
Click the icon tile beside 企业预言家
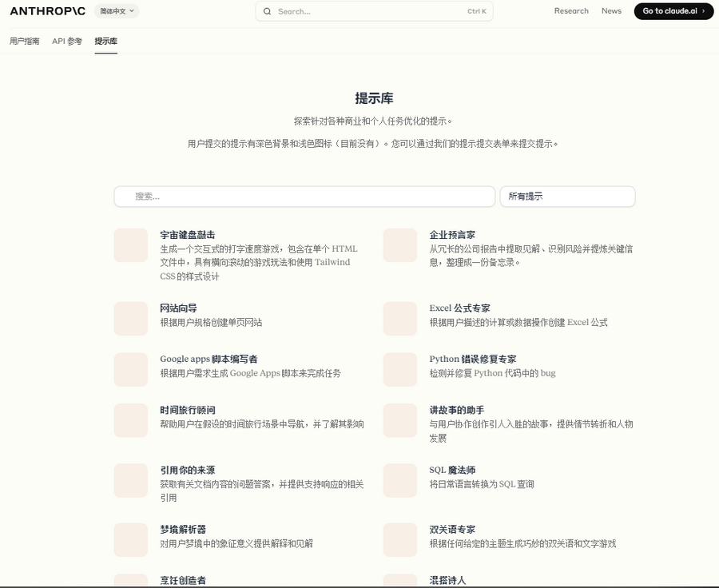[400, 245]
